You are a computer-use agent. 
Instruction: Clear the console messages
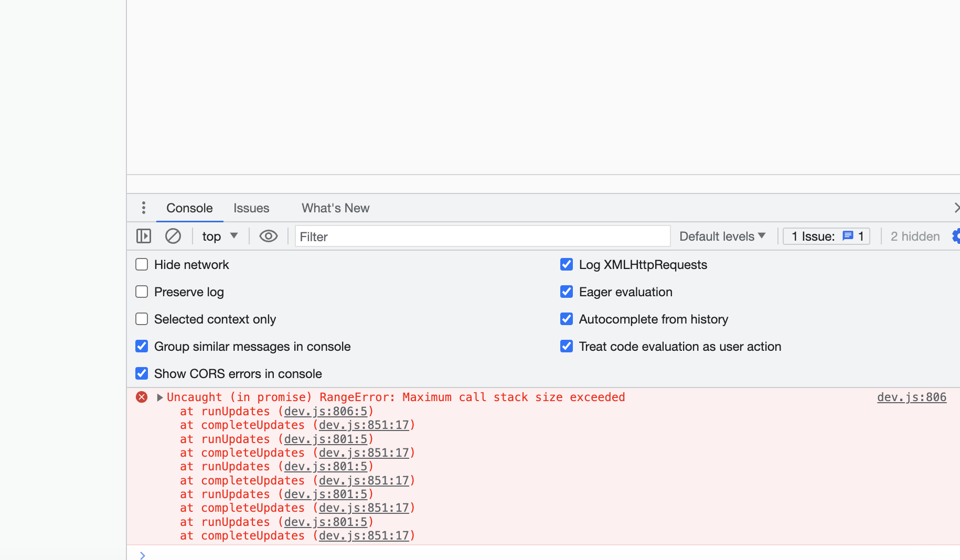click(173, 236)
